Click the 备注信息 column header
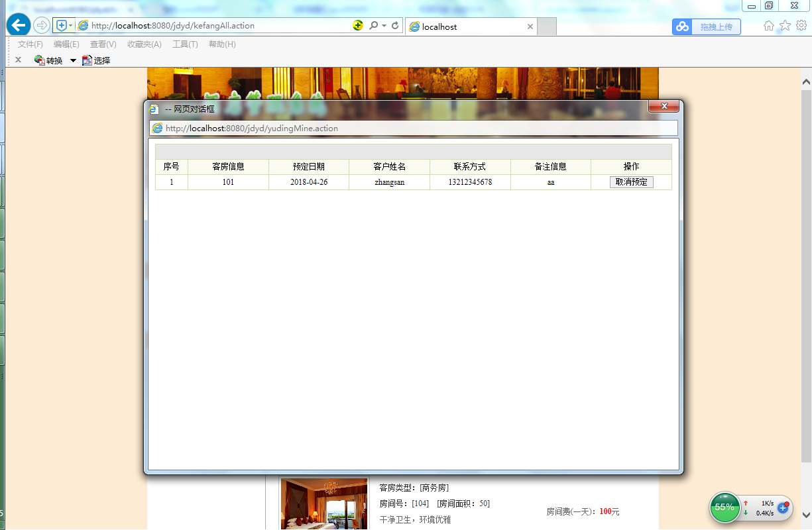Viewport: 812px width, 530px height. [x=551, y=167]
